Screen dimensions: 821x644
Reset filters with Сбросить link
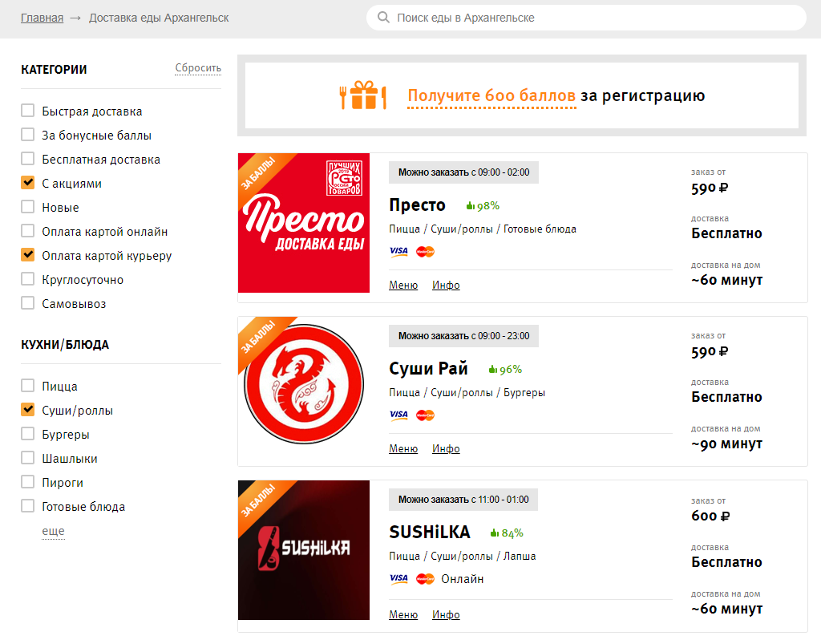coord(198,68)
